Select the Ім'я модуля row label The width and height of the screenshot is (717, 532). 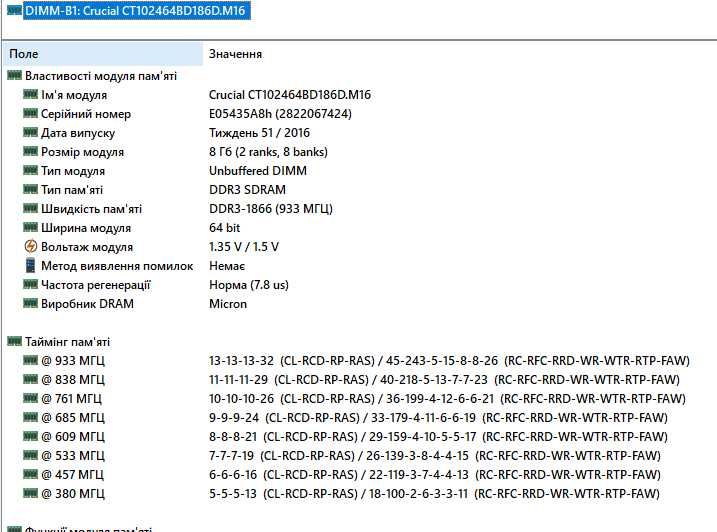coord(74,95)
